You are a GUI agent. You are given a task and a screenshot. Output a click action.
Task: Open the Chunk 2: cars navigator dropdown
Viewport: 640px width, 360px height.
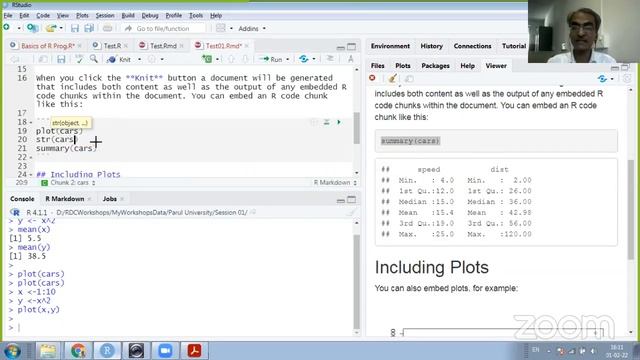69,183
